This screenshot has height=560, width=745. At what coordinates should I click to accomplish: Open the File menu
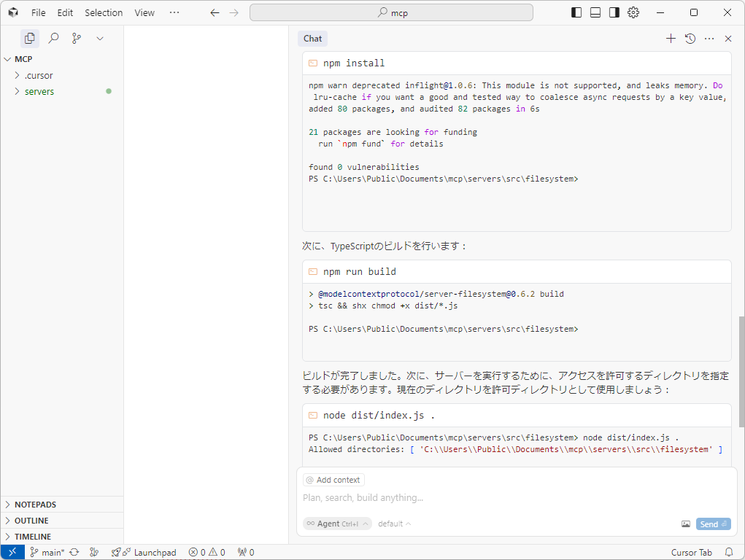pyautogui.click(x=39, y=12)
